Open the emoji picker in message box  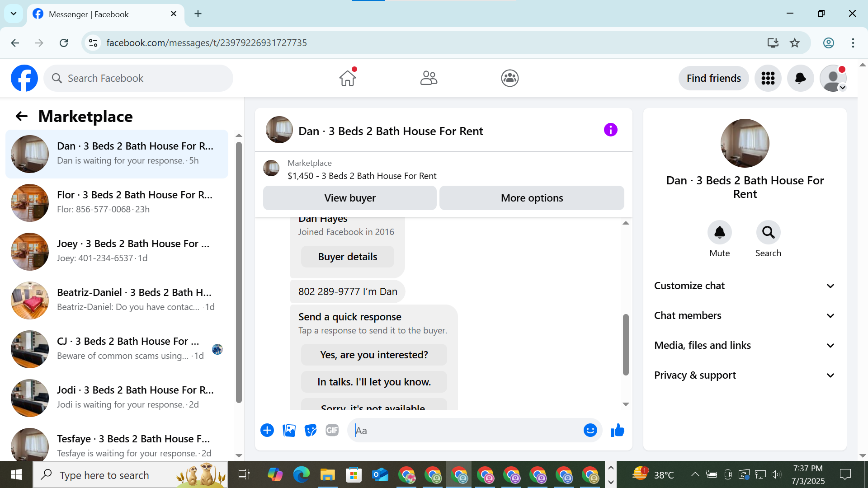590,431
